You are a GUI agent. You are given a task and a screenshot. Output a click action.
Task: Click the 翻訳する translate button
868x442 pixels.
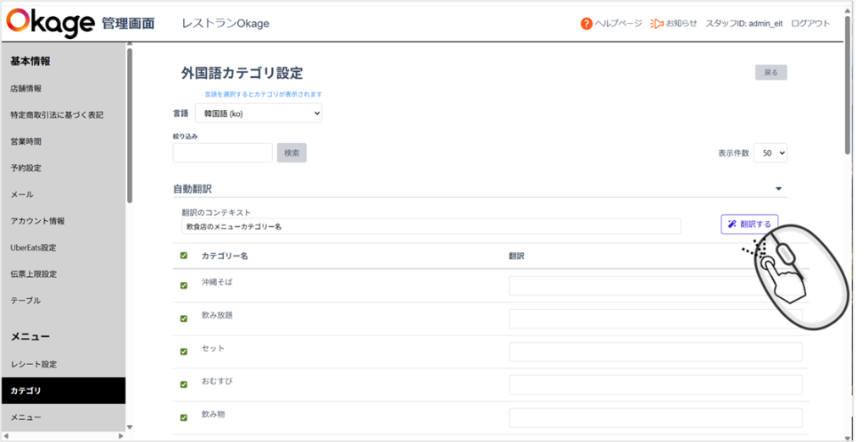pyautogui.click(x=748, y=224)
